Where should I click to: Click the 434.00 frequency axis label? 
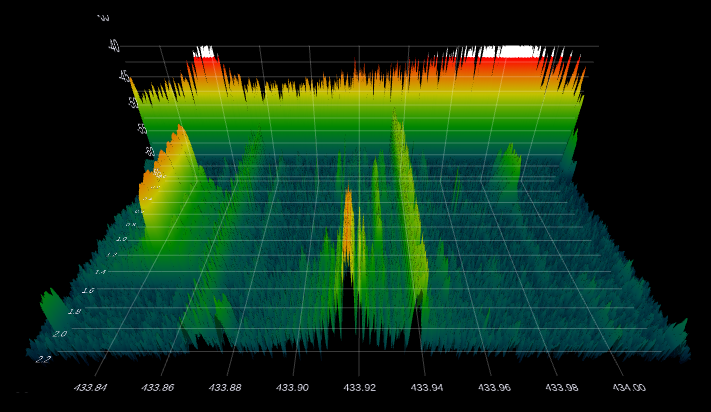628,387
